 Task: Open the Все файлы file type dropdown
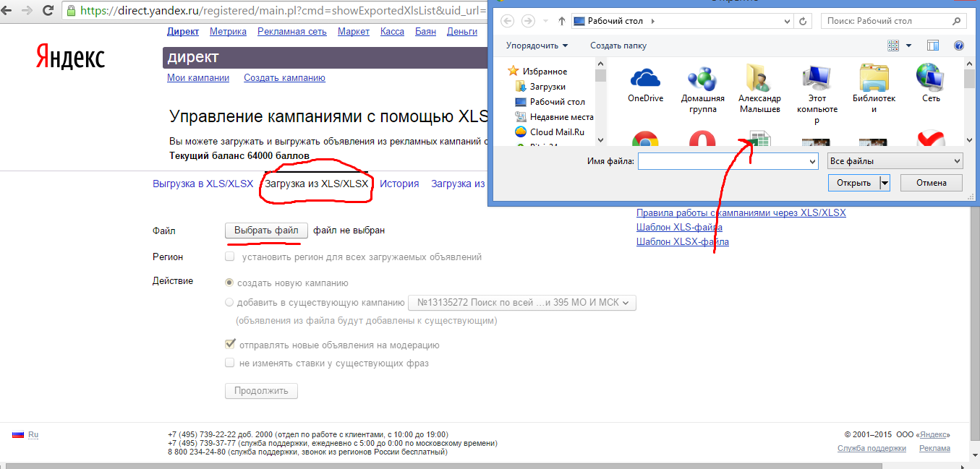(x=895, y=161)
